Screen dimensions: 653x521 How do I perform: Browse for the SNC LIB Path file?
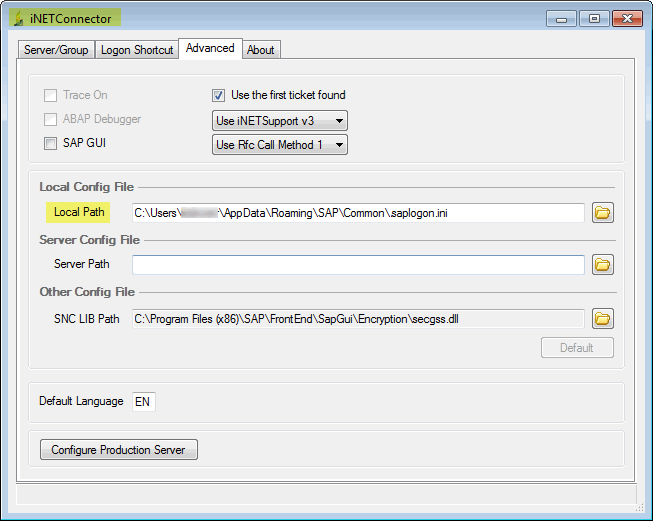click(603, 319)
